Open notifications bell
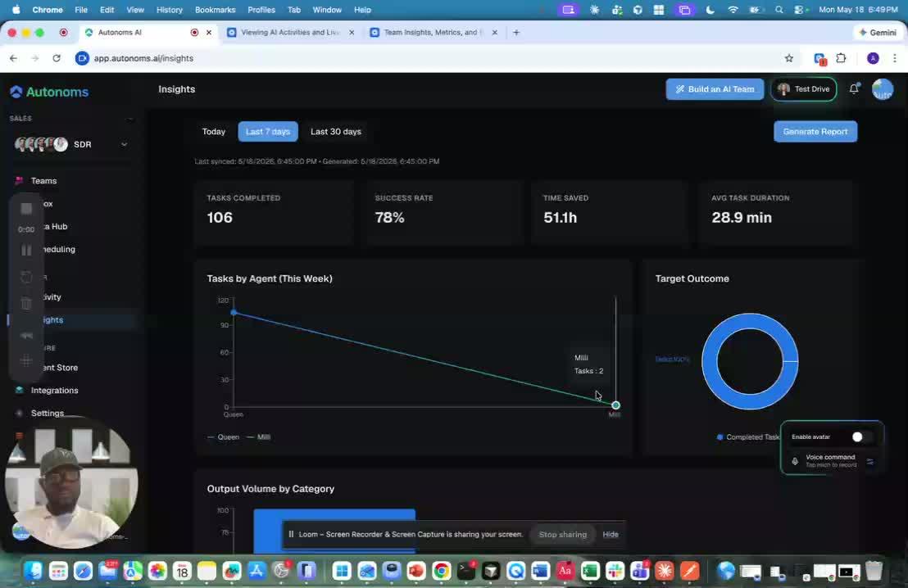The height and width of the screenshot is (588, 908). [854, 88]
